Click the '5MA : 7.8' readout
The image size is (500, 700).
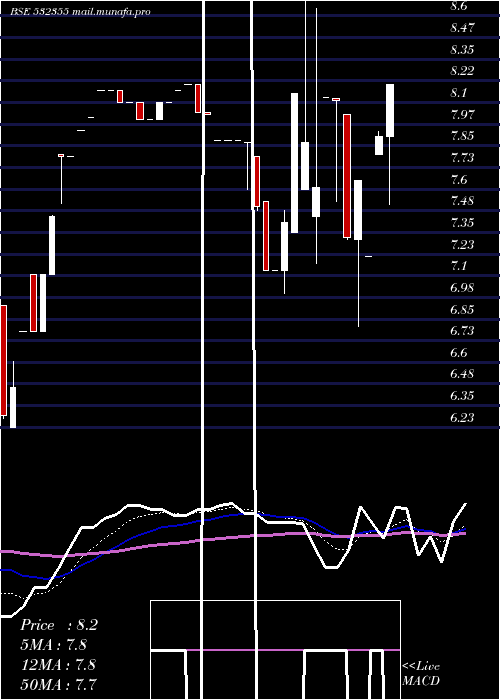(54, 645)
